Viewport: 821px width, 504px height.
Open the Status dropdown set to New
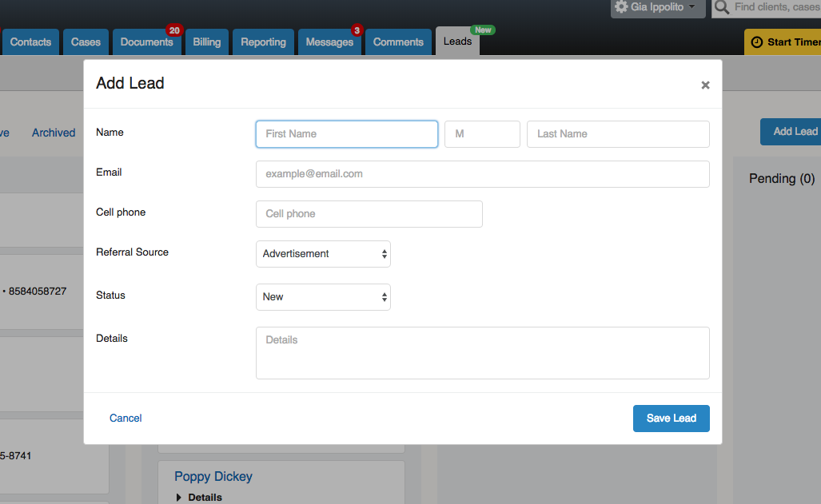click(323, 297)
